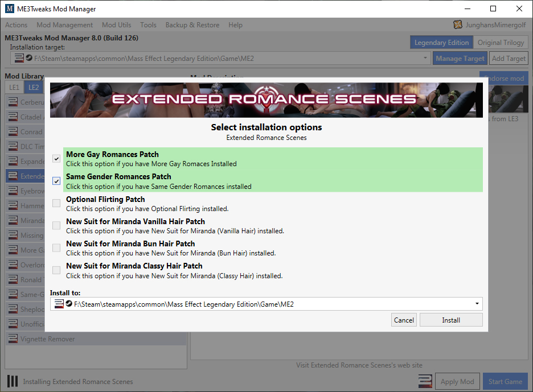
Task: Click the Apply Mod button
Action: tap(457, 381)
